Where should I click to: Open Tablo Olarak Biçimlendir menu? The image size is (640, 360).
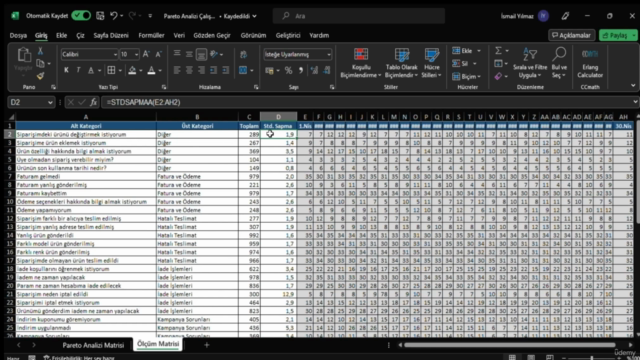coord(401,63)
